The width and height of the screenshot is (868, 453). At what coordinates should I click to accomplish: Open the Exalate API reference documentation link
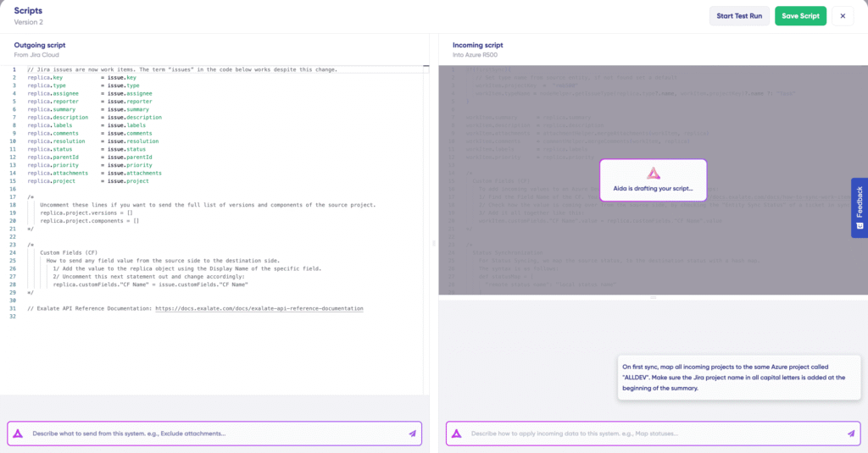(x=259, y=309)
